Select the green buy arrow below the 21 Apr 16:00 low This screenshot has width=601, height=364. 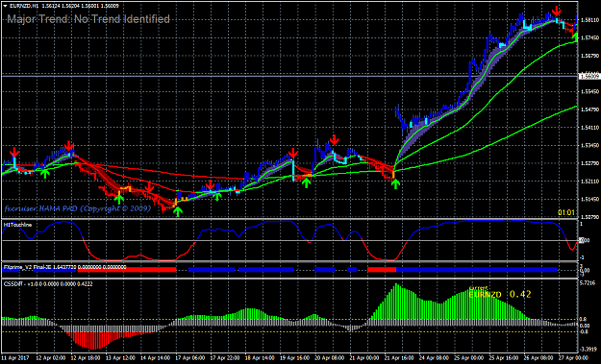(x=395, y=183)
